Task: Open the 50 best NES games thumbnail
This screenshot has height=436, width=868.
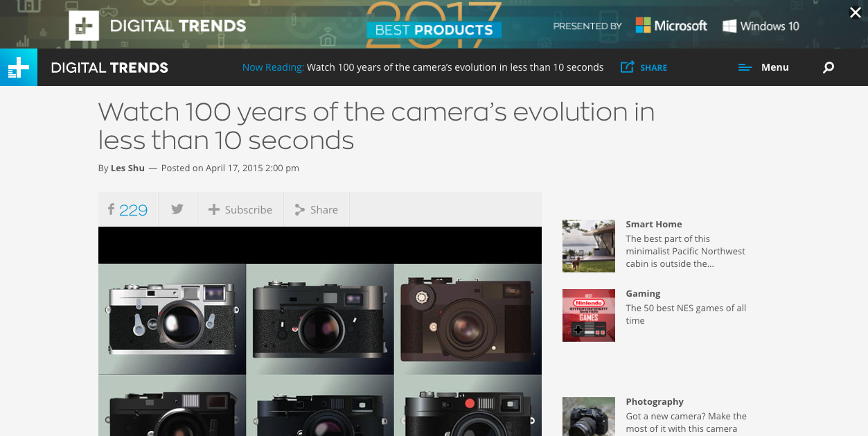Action: point(589,315)
